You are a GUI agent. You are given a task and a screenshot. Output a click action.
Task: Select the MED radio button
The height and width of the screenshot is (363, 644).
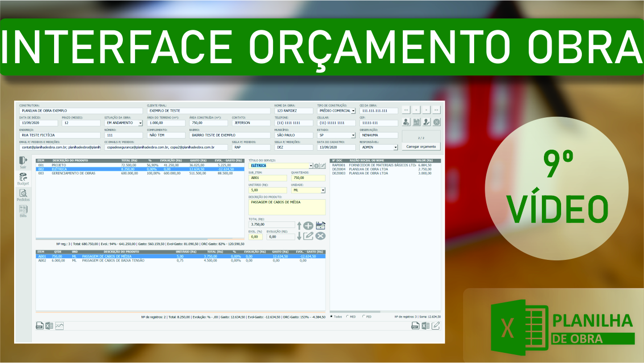tap(347, 316)
